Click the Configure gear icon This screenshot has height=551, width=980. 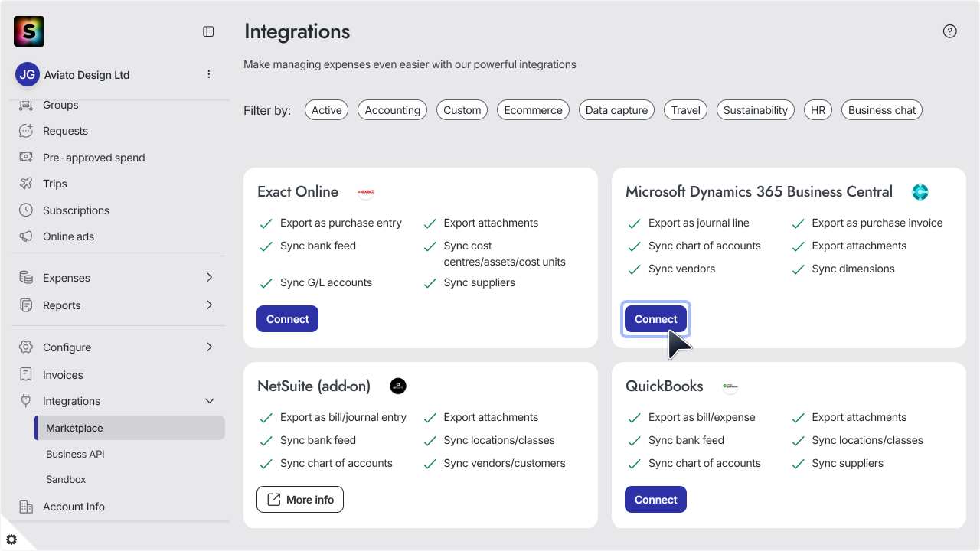[x=26, y=347]
